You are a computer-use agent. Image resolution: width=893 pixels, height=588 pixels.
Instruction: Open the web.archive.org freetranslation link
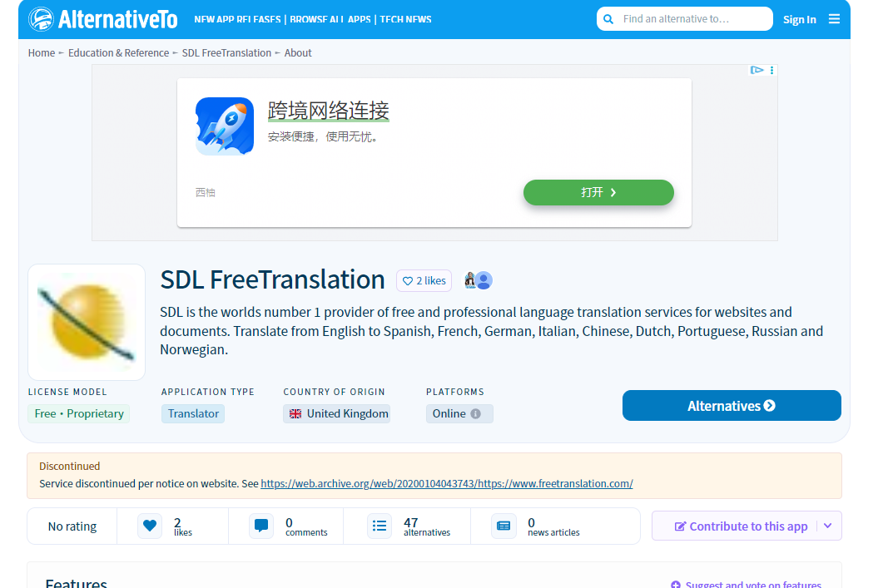(446, 484)
